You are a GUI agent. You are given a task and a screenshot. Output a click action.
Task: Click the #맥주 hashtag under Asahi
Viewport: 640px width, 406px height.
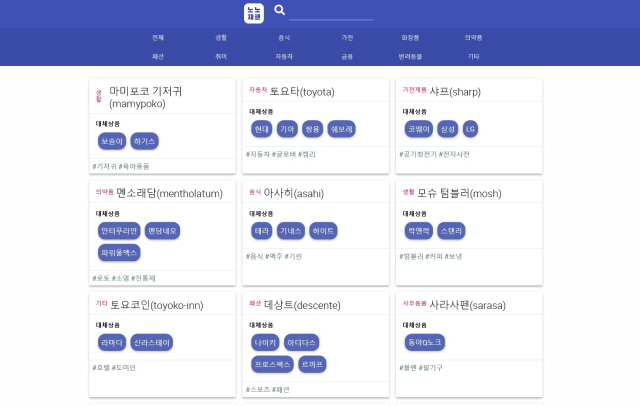pyautogui.click(x=274, y=256)
